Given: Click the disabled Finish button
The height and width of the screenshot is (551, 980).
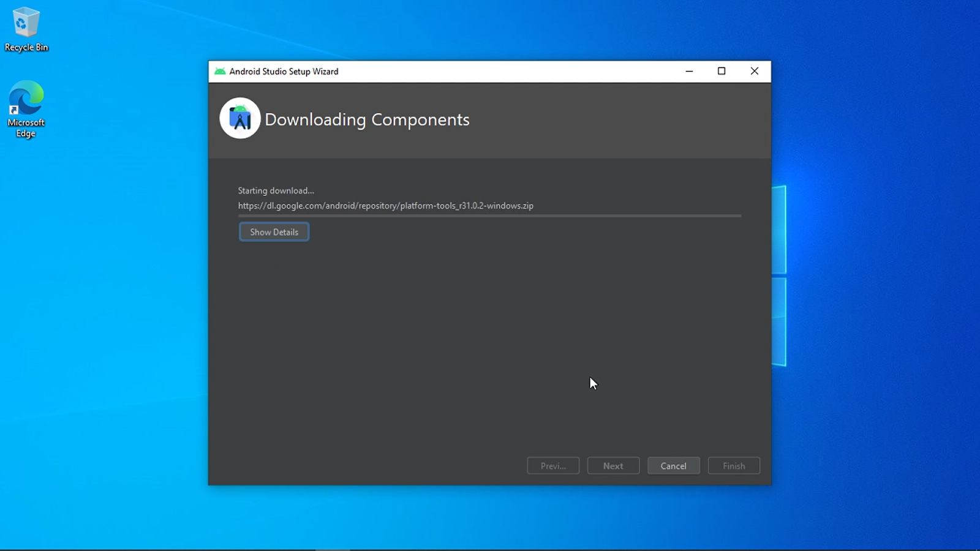Looking at the screenshot, I should coord(734,466).
